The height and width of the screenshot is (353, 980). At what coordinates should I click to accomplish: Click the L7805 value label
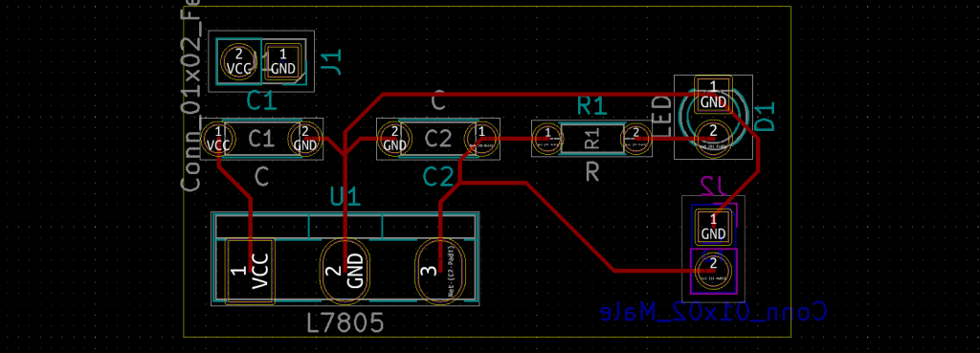pos(345,323)
